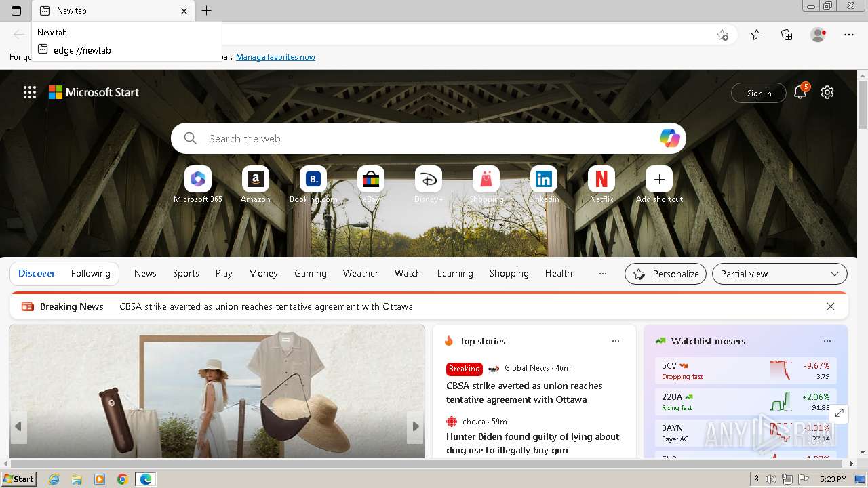Viewport: 868px width, 488px height.
Task: Open the Sports category
Action: pyautogui.click(x=186, y=273)
